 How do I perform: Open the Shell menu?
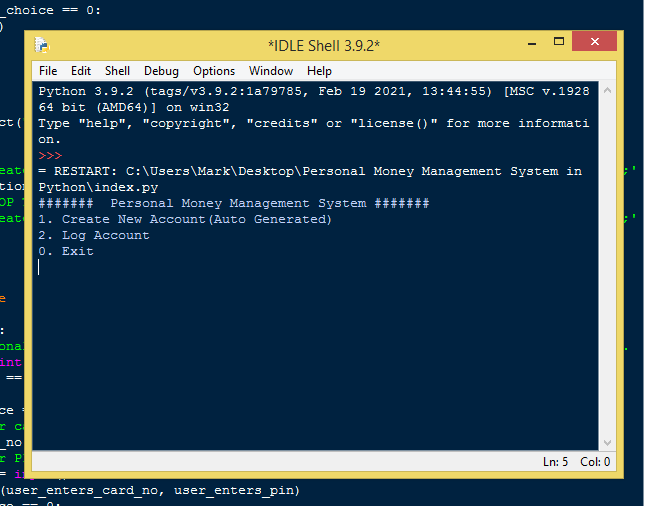tap(118, 71)
